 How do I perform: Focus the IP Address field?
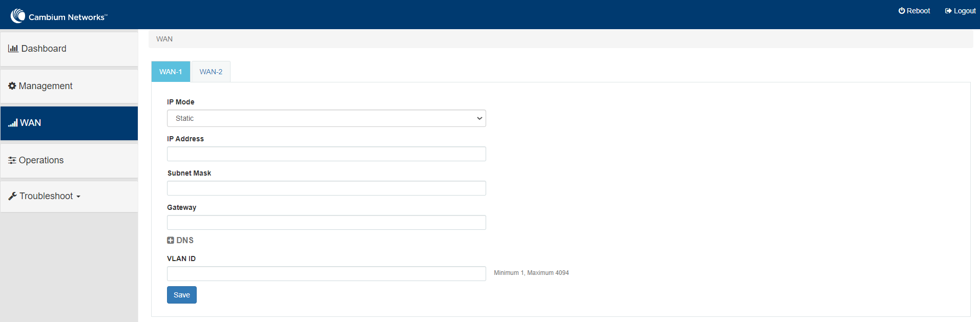(x=326, y=154)
